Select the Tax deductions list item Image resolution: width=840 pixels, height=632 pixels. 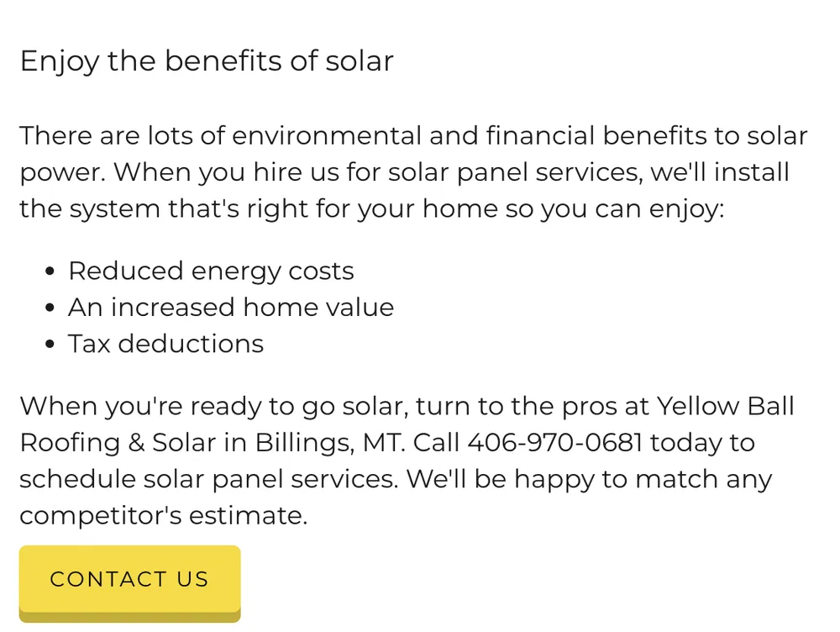click(165, 343)
